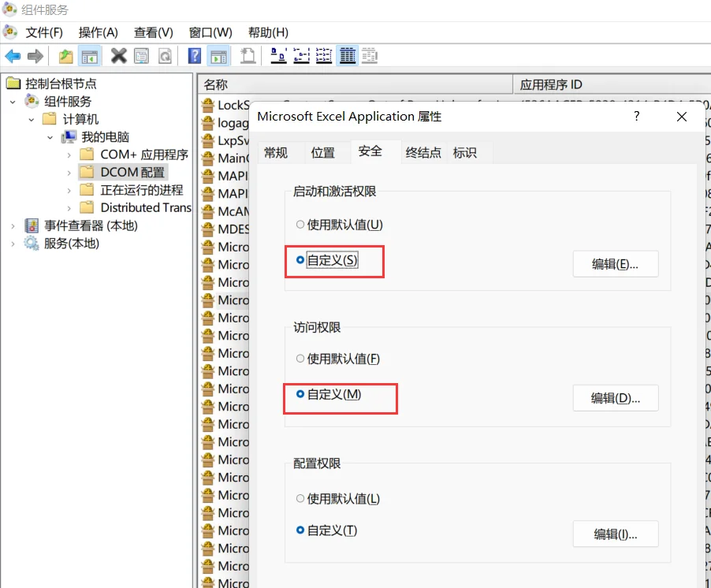Switch to List view in toolbar

point(324,56)
